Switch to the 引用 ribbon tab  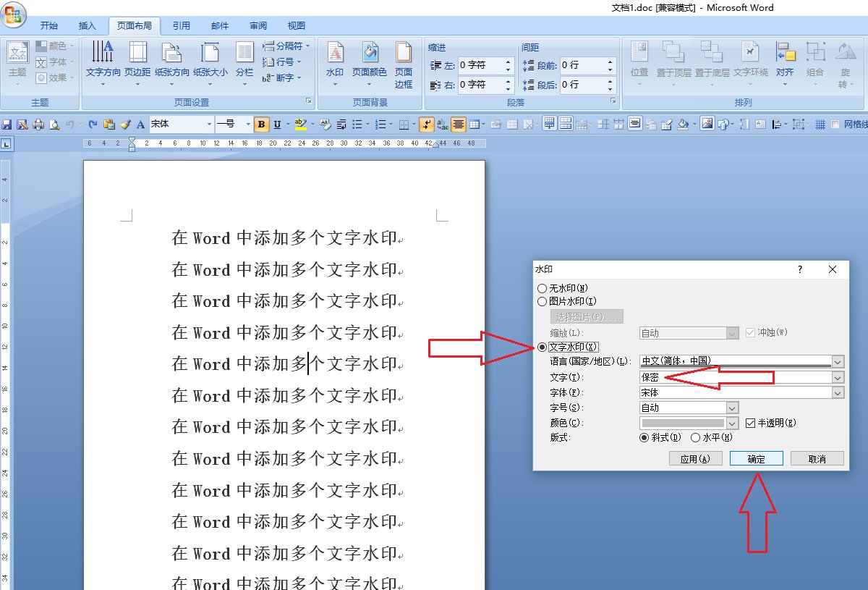[x=181, y=25]
